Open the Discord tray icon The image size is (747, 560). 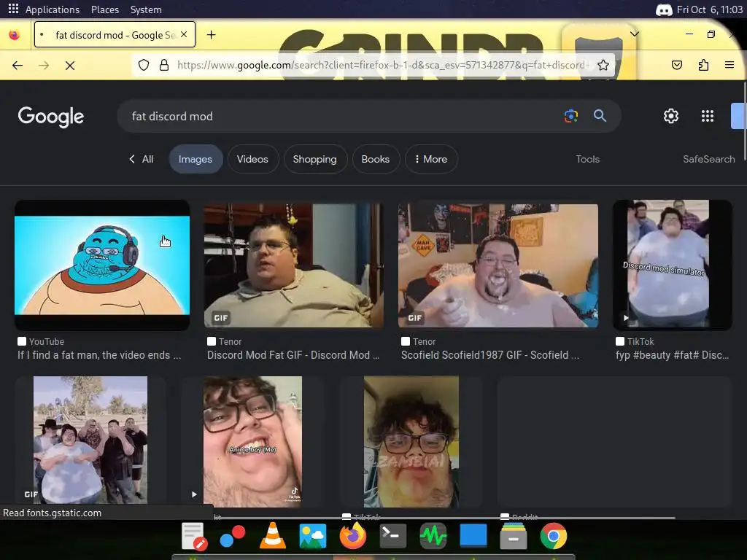point(664,9)
